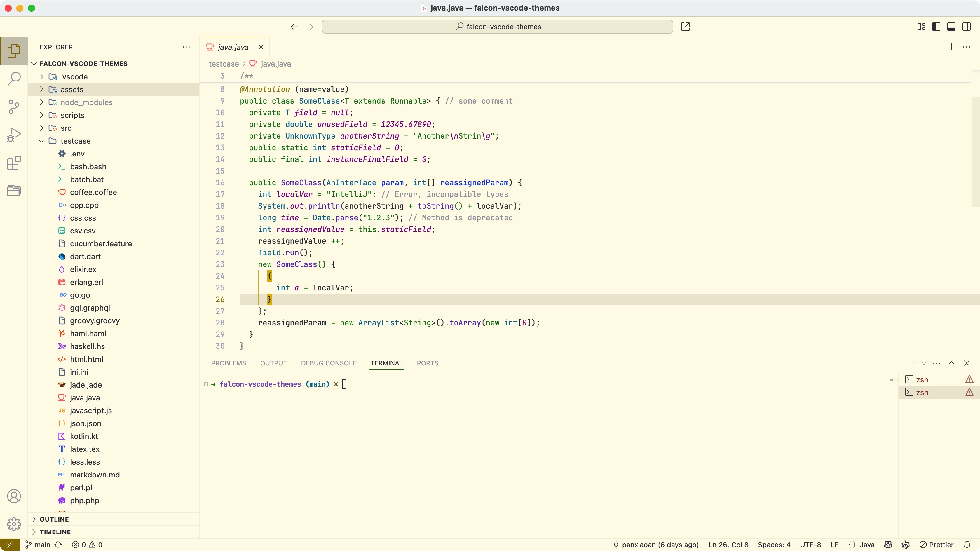Open the Search view in activity bar
Screen dimensions: 980x551
14,79
